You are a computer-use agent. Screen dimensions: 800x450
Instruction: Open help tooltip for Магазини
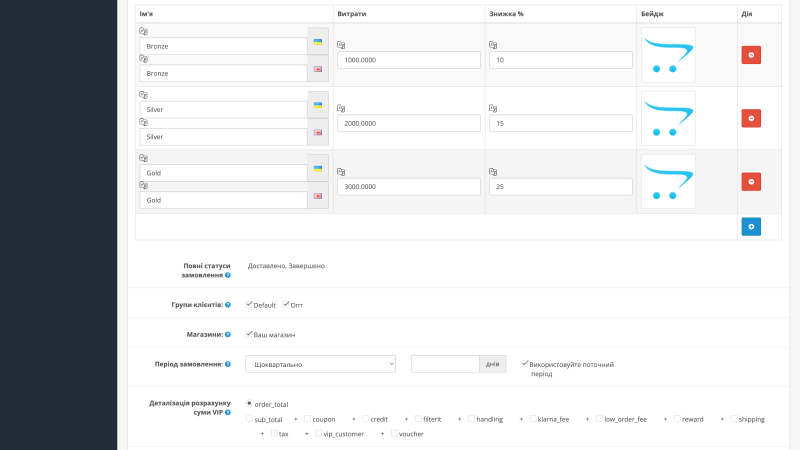click(x=228, y=334)
